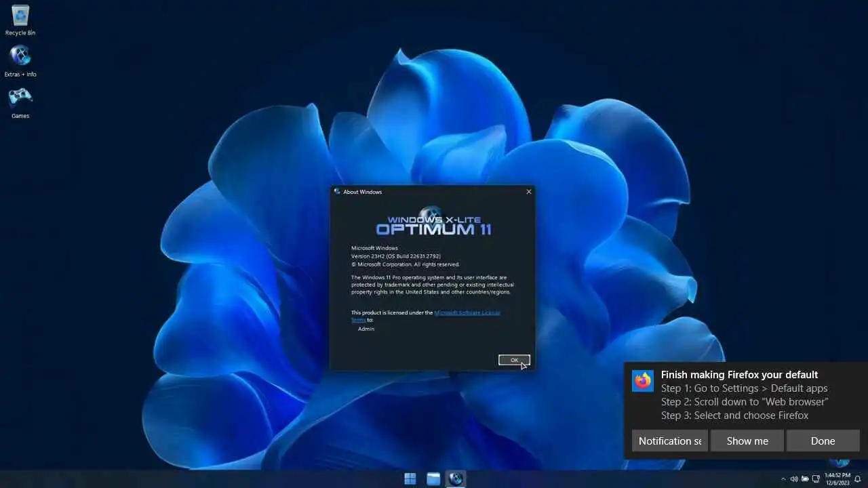
Task: Click the '© Microsoft Corporation. All rights reserved.' line
Action: point(406,264)
